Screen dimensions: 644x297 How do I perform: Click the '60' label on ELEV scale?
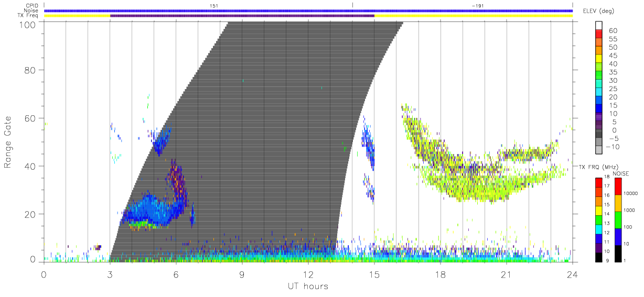pos(614,30)
